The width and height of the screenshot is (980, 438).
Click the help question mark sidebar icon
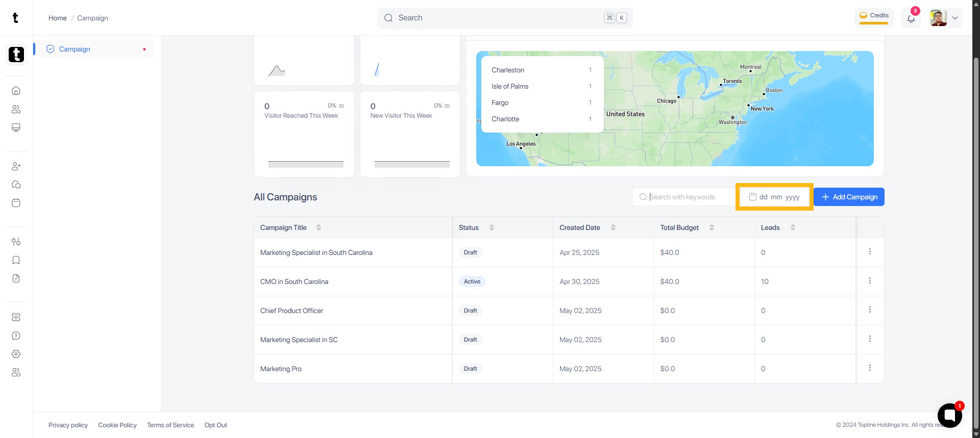[x=16, y=336]
